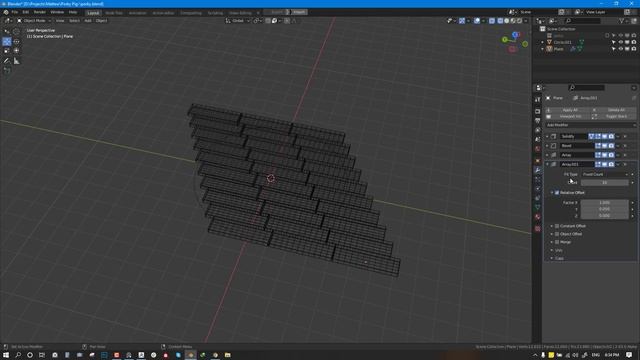The width and height of the screenshot is (640, 360).
Task: Enable the Constant Offset checkbox
Action: click(x=557, y=226)
